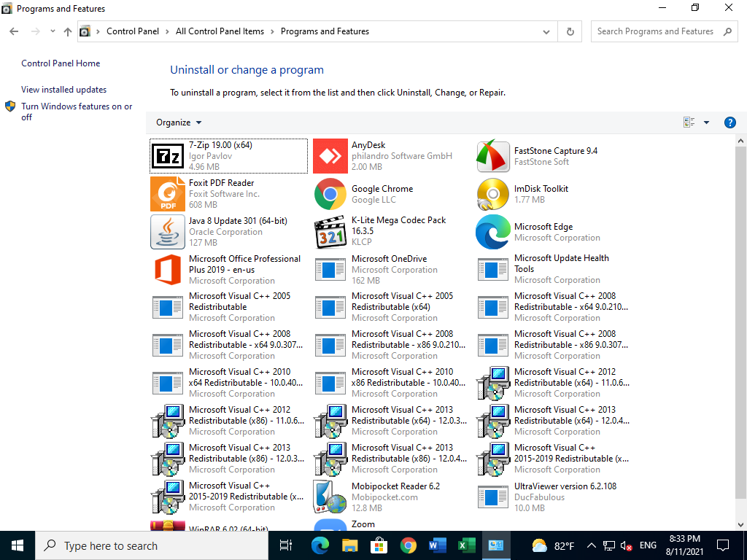
Task: Click the K-Lite Mega Codec Pack icon
Action: [x=330, y=232]
